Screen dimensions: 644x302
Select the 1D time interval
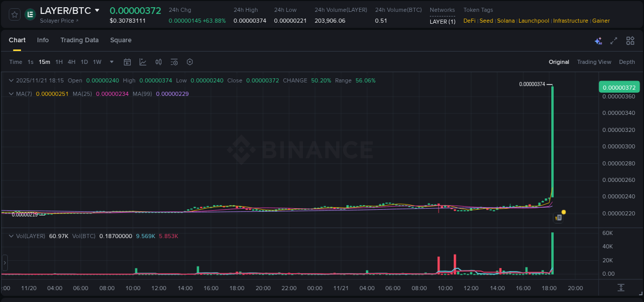84,62
